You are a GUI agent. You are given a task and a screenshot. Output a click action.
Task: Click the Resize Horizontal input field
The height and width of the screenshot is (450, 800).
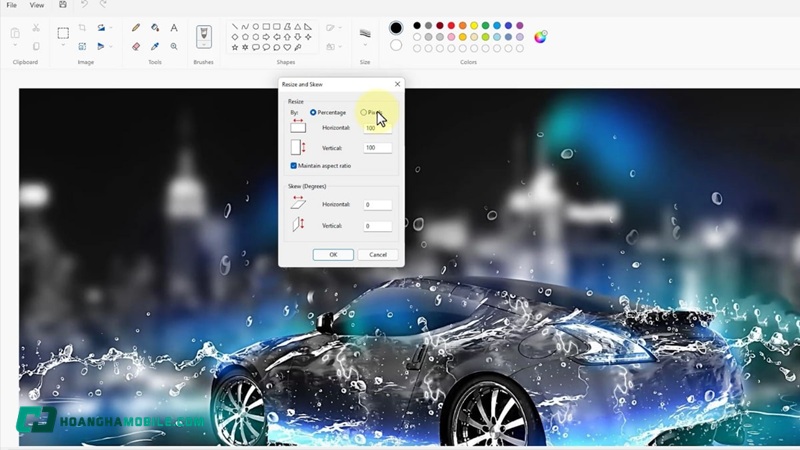(x=378, y=128)
